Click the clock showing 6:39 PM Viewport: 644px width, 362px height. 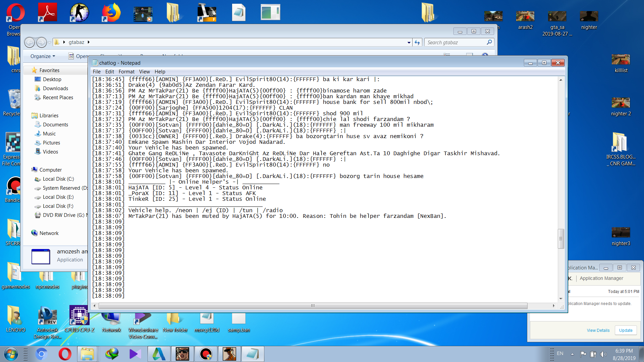(x=624, y=354)
